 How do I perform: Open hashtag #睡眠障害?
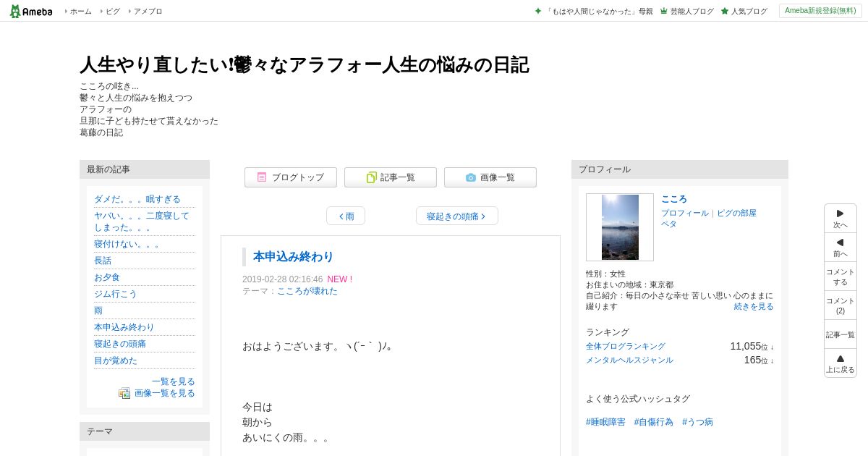coord(605,422)
